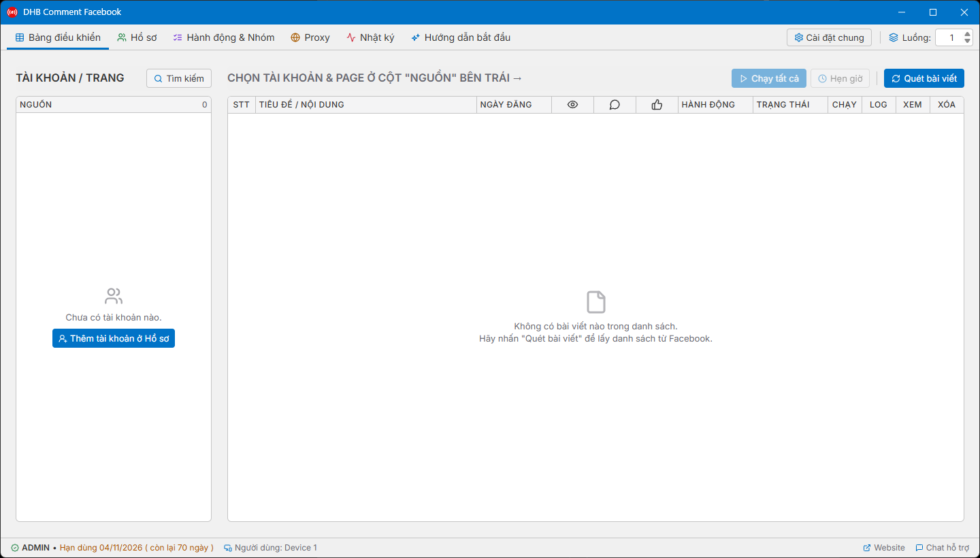Click the layers icon beside Luồng
This screenshot has width=980, height=558.
pyautogui.click(x=894, y=37)
